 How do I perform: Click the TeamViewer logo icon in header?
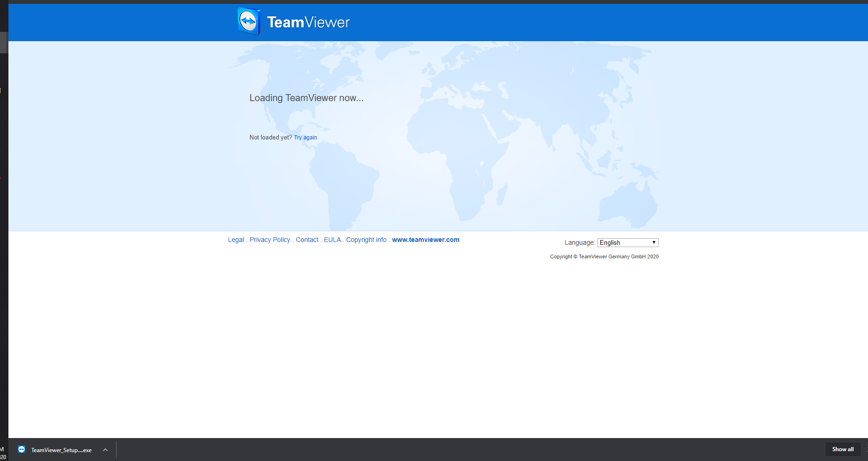coord(249,21)
